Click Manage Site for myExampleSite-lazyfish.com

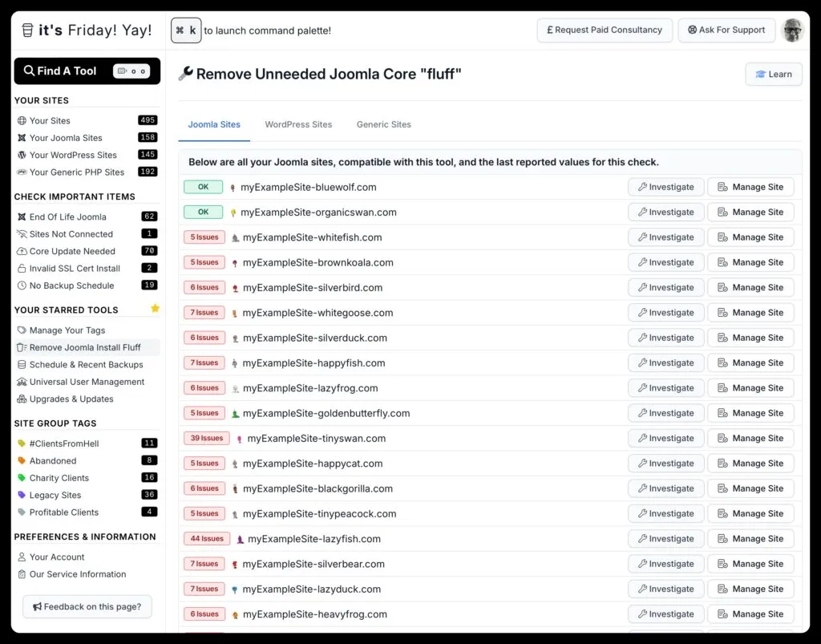750,538
